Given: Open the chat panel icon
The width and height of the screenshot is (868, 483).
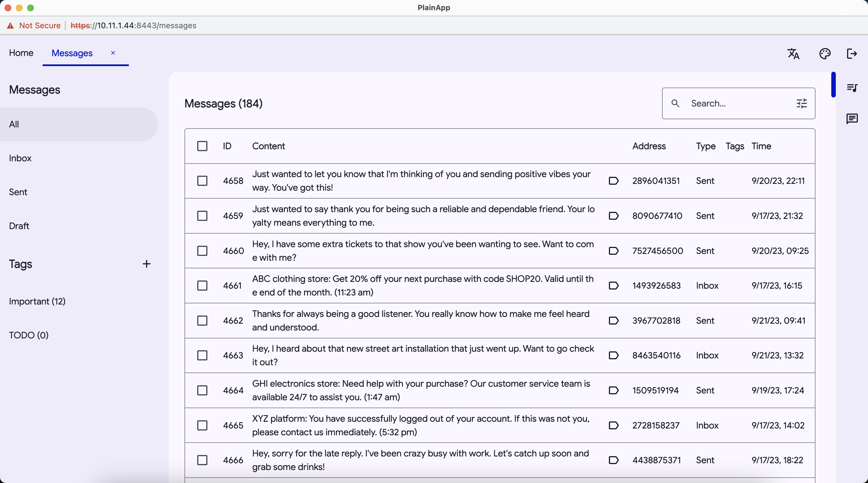Looking at the screenshot, I should 852,119.
